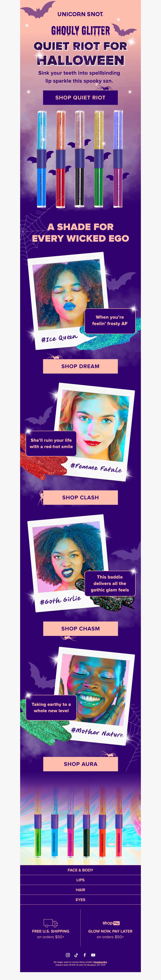
Task: Click the SHOP CLASH button
Action: [x=80, y=497]
